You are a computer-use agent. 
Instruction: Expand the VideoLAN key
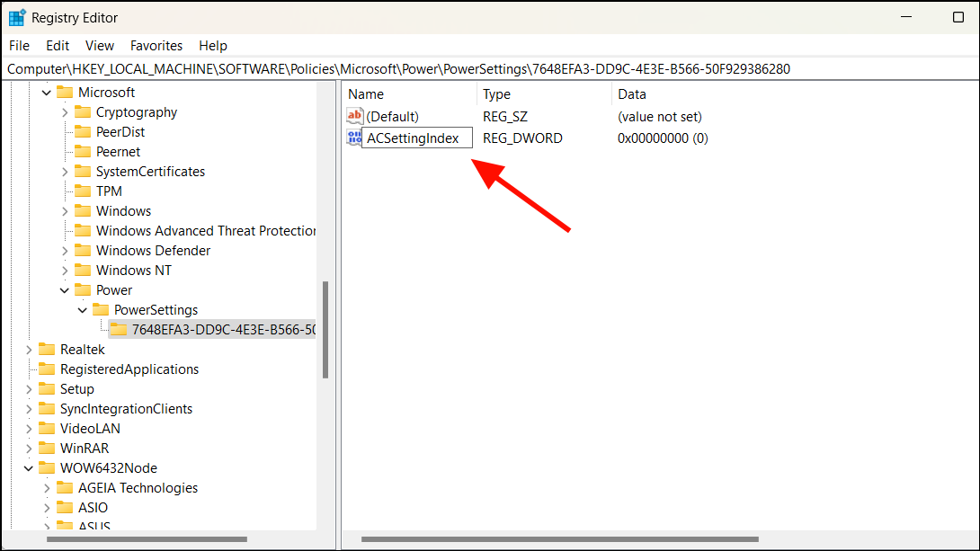[x=29, y=429]
